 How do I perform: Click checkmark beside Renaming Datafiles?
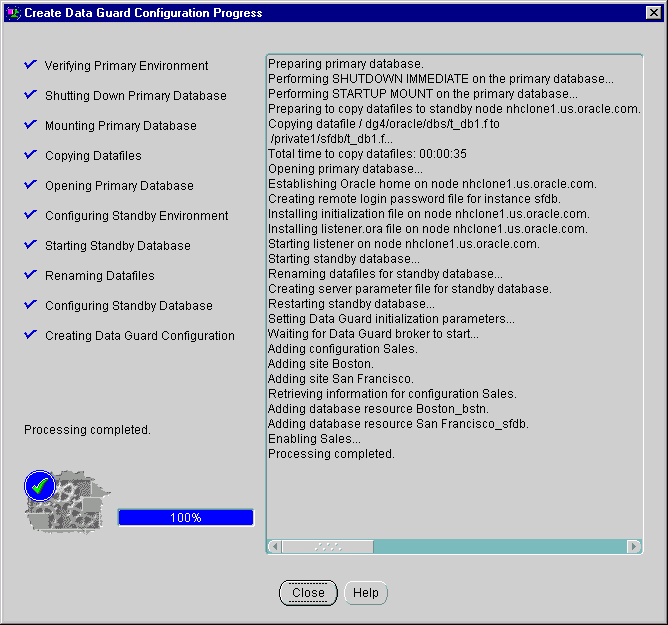[x=30, y=274]
